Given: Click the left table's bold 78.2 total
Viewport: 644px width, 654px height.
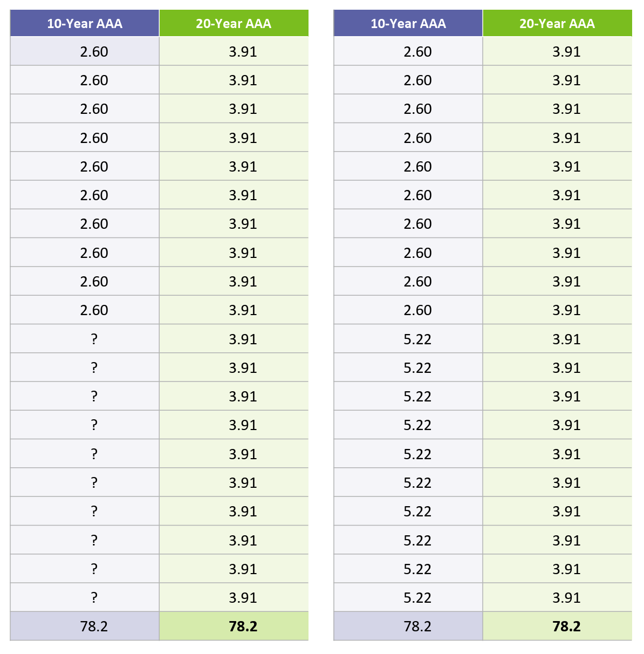Looking at the screenshot, I should 243,626.
